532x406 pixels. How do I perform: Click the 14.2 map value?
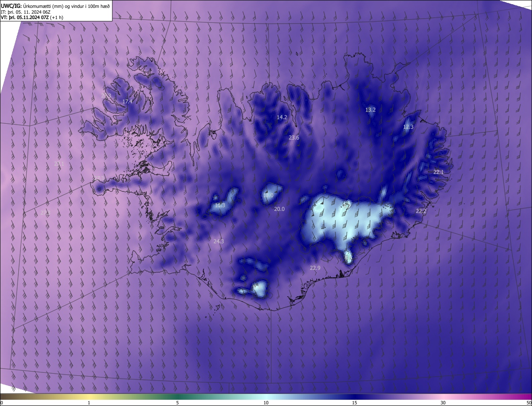pos(282,117)
